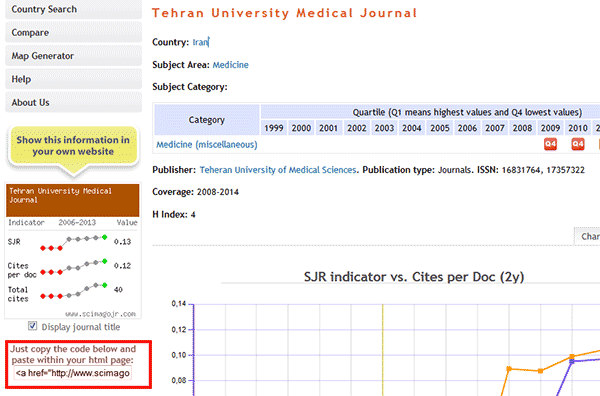This screenshot has height=396, width=600.
Task: Open the Map Generator menu item
Action: point(73,56)
